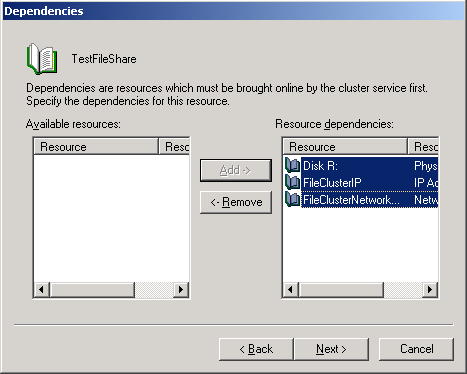The height and width of the screenshot is (374, 467).
Task: Click the Dependencies title bar
Action: tap(233, 11)
